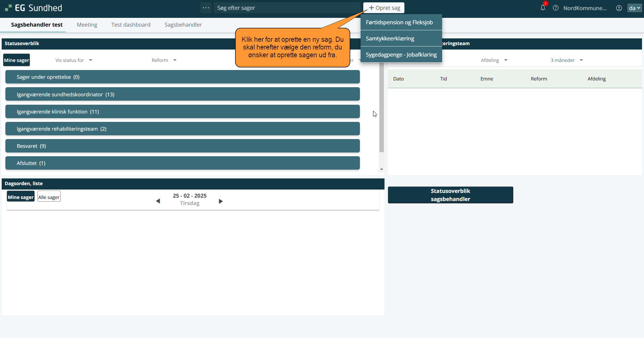Open Statusoverblik sagsbehandler button
This screenshot has width=644, height=338.
coord(450,195)
